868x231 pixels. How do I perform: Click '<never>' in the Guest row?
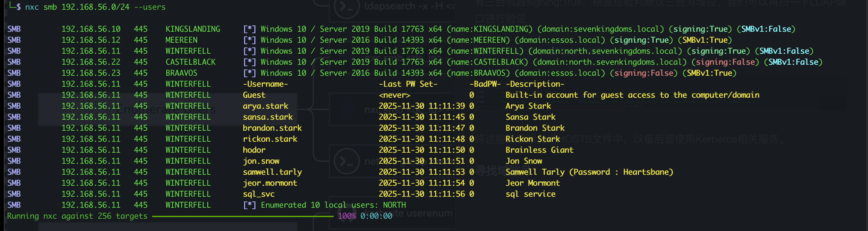[395, 95]
